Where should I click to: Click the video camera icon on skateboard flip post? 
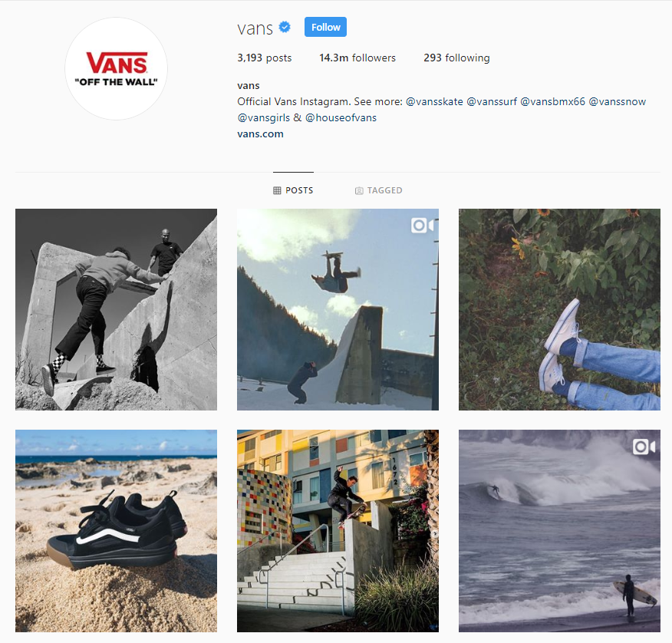(x=422, y=226)
